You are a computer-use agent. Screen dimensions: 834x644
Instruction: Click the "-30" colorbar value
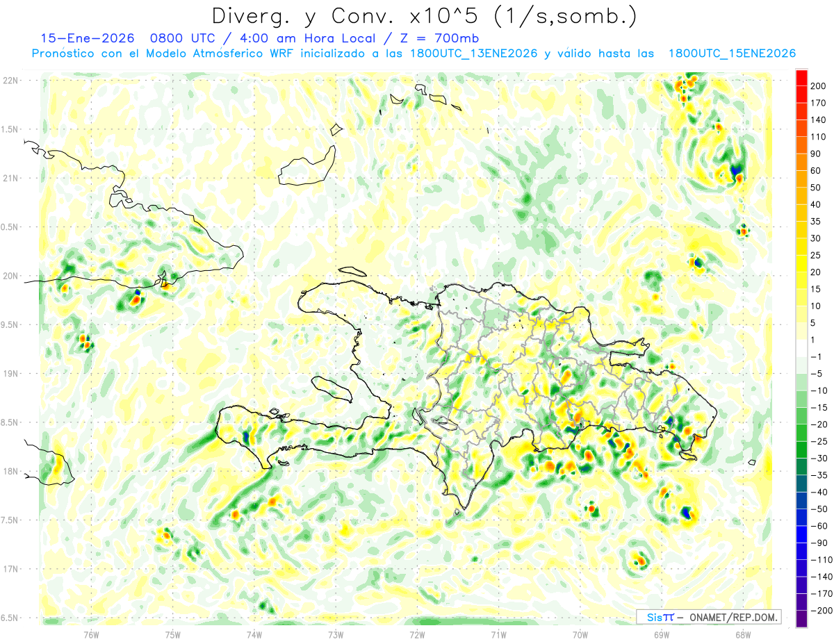[818, 458]
